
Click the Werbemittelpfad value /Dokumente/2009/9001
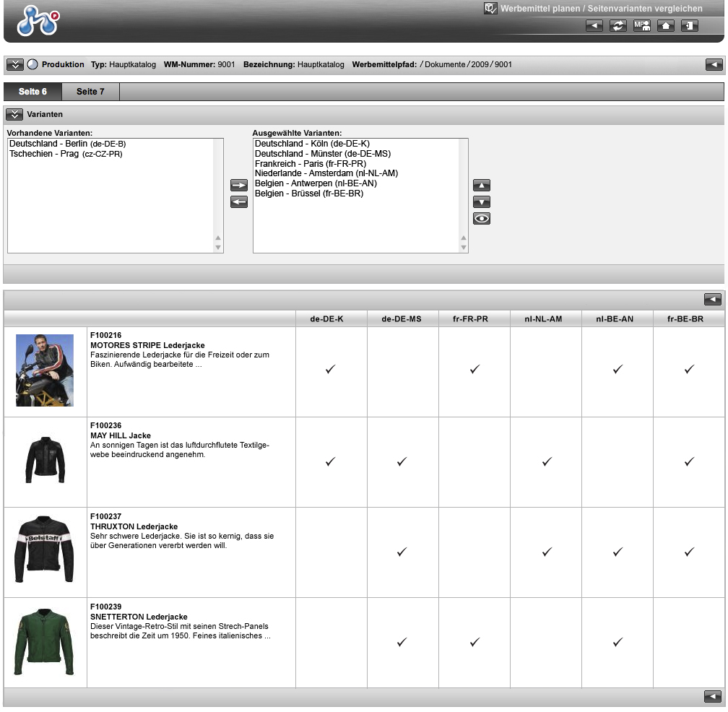[466, 64]
